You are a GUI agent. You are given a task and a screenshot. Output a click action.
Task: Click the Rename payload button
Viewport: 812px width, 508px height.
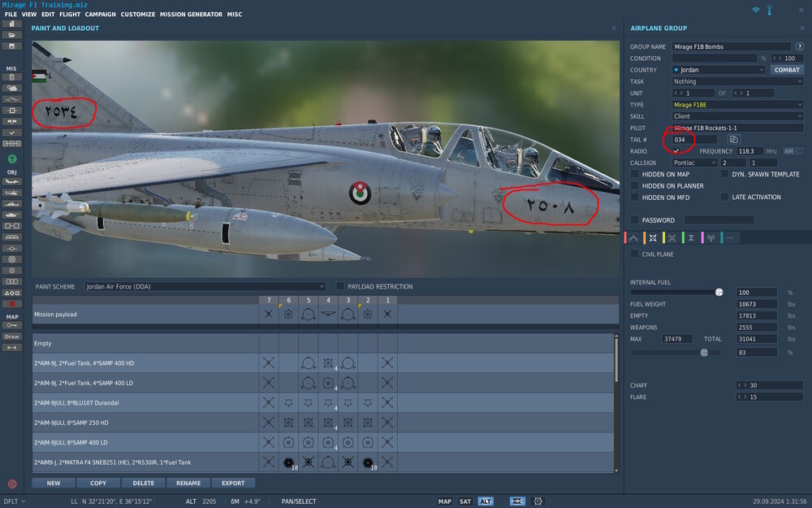click(x=188, y=483)
